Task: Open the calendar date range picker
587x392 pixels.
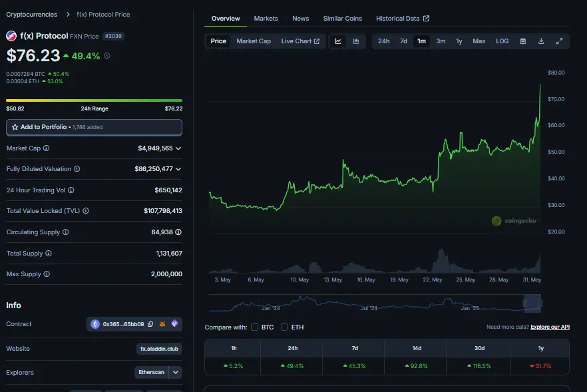Action: [523, 41]
